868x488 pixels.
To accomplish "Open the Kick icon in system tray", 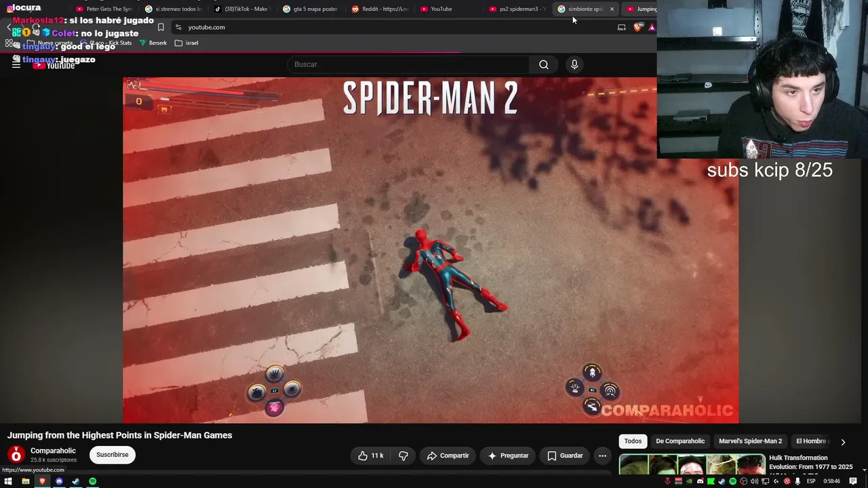I will (711, 481).
